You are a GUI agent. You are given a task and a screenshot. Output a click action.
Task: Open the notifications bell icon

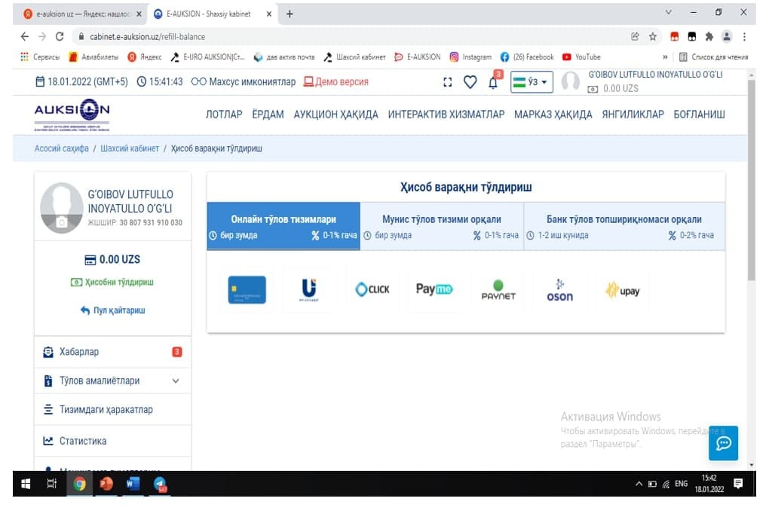493,82
